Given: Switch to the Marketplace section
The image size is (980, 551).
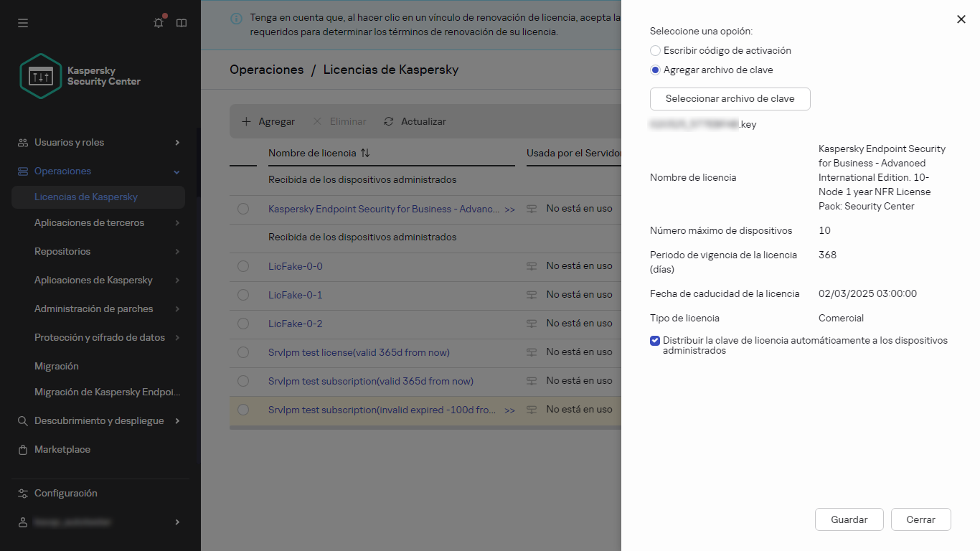Looking at the screenshot, I should coord(62,449).
